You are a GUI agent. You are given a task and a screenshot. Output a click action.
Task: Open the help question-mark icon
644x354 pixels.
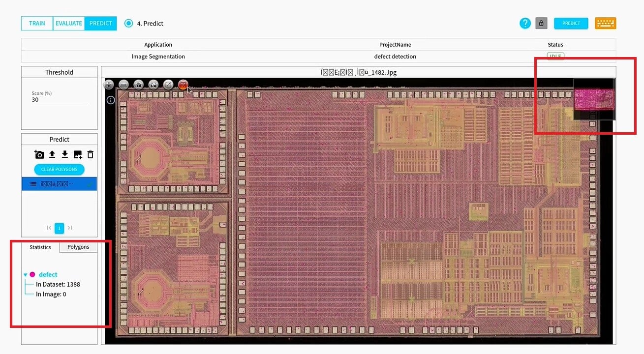(x=524, y=23)
